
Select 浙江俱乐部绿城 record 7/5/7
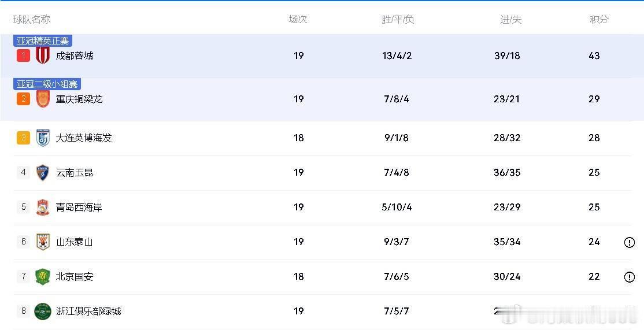[x=397, y=311]
